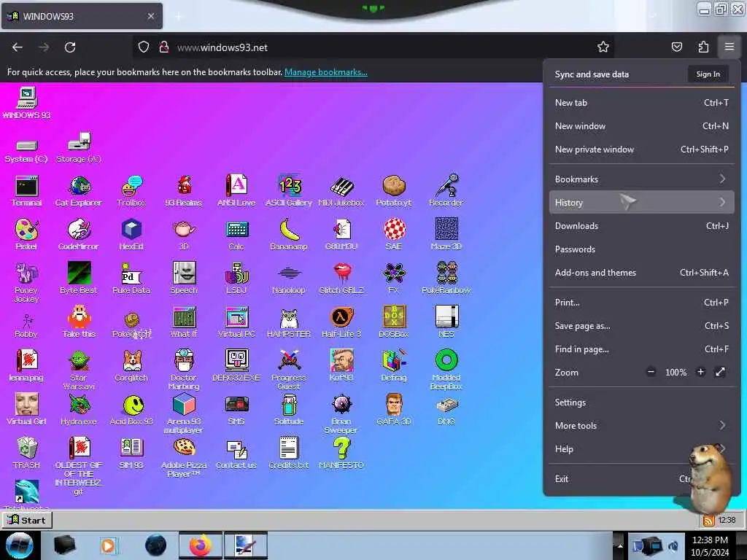Open Piskel paint palette icon
Viewport: 747px width, 560px height.
tap(26, 234)
